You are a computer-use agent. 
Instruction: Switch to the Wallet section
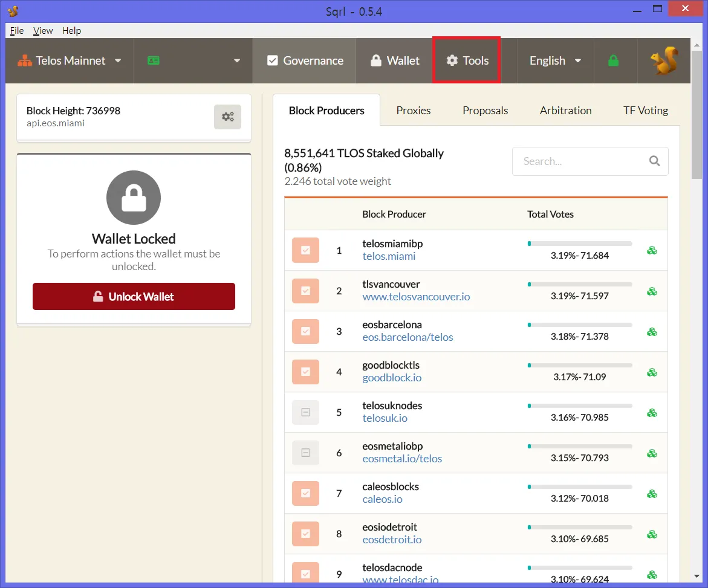(395, 60)
